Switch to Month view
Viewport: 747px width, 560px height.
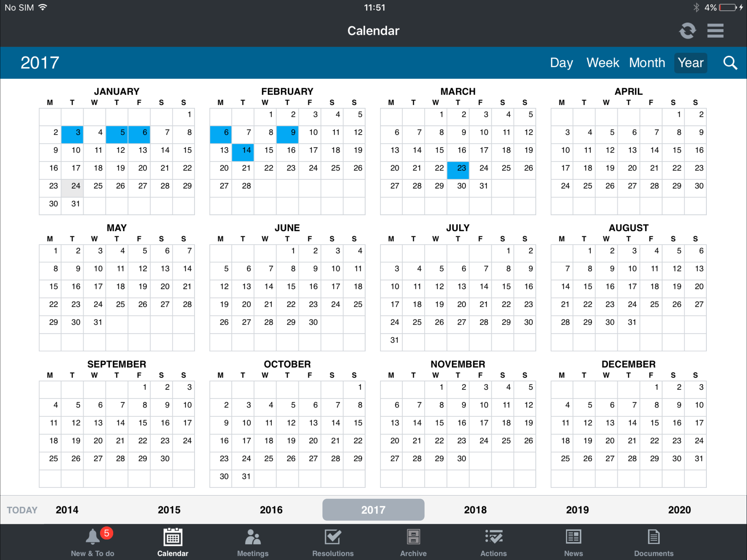pos(647,63)
